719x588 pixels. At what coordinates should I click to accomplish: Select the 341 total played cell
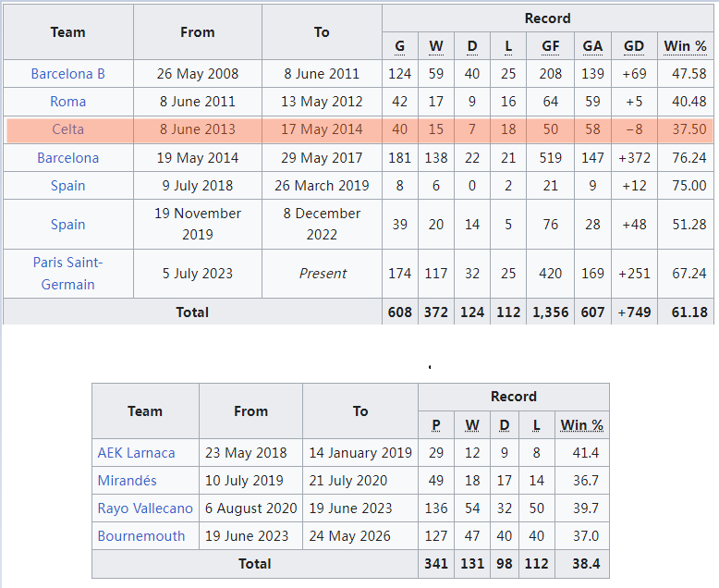tap(436, 564)
